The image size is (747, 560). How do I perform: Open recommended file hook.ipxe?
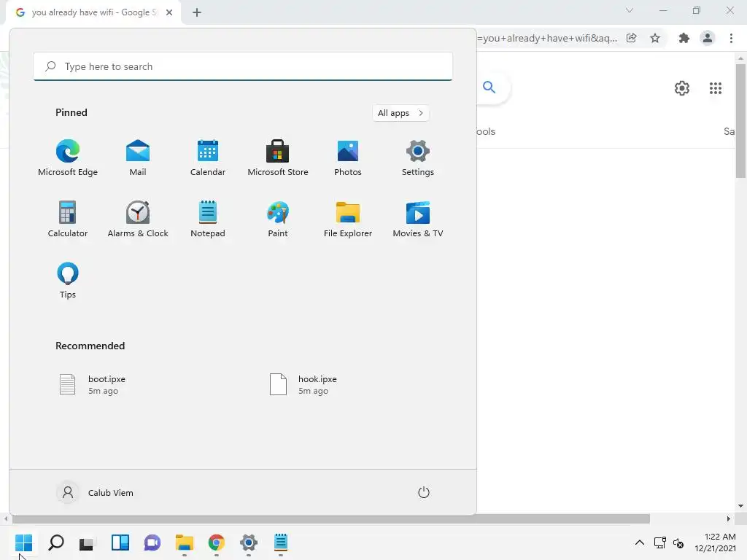click(x=303, y=385)
